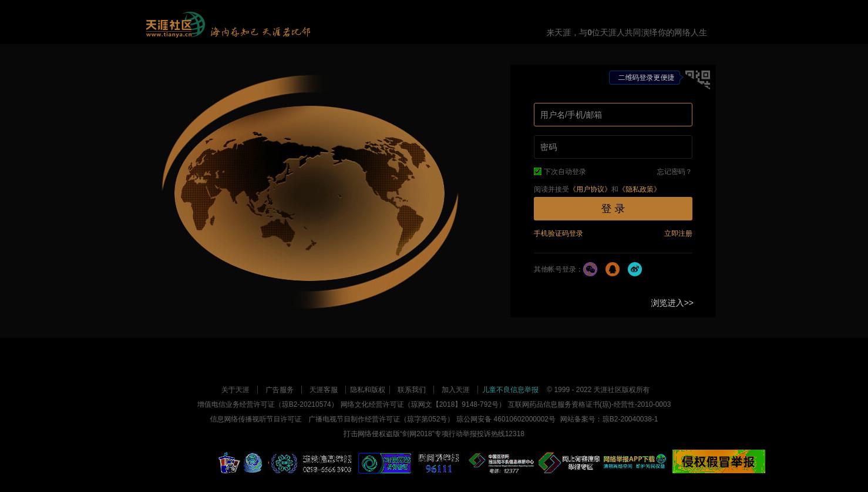Open the police emblem badge in footer

[253, 463]
